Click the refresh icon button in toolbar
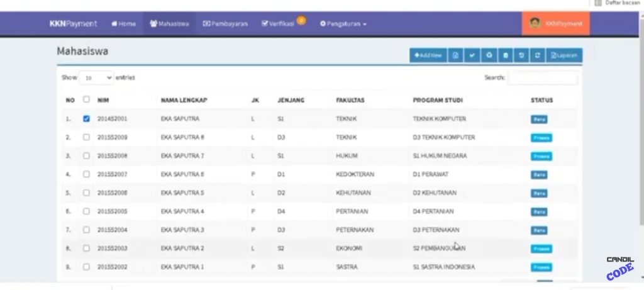The image size is (644, 290). tap(537, 55)
